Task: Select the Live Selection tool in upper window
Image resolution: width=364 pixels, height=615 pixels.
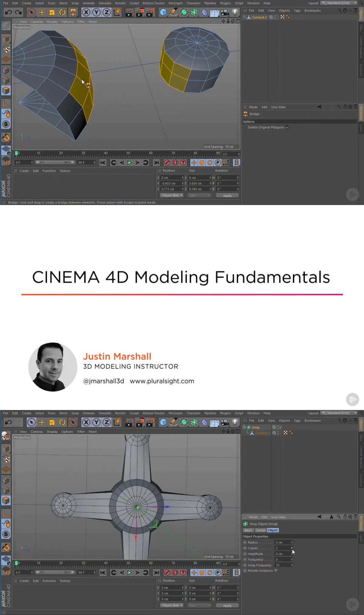Action: [x=31, y=12]
